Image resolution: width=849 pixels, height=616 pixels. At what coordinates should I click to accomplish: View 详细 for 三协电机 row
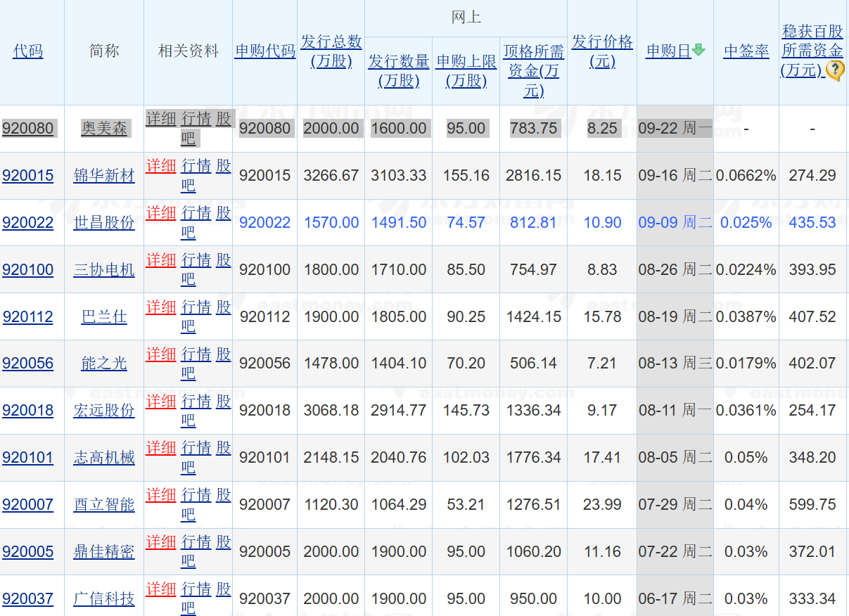pos(161,260)
